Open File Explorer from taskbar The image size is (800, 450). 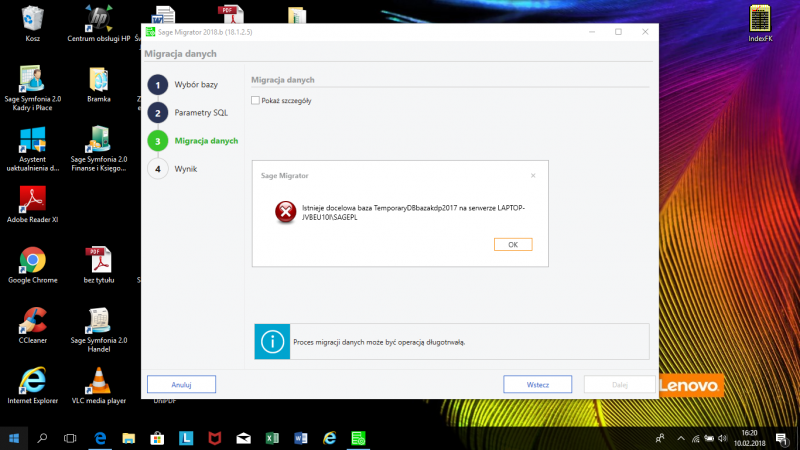click(x=129, y=438)
